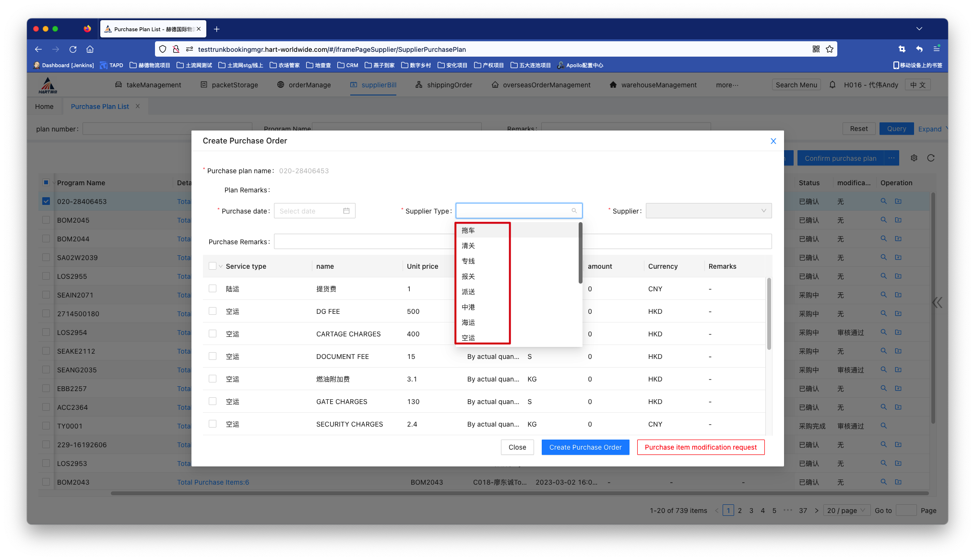Click the refresh icon above the table

click(x=931, y=158)
